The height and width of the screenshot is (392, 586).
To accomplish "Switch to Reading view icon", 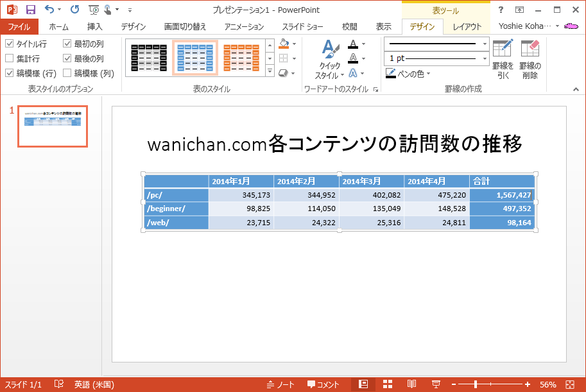I will pyautogui.click(x=411, y=384).
